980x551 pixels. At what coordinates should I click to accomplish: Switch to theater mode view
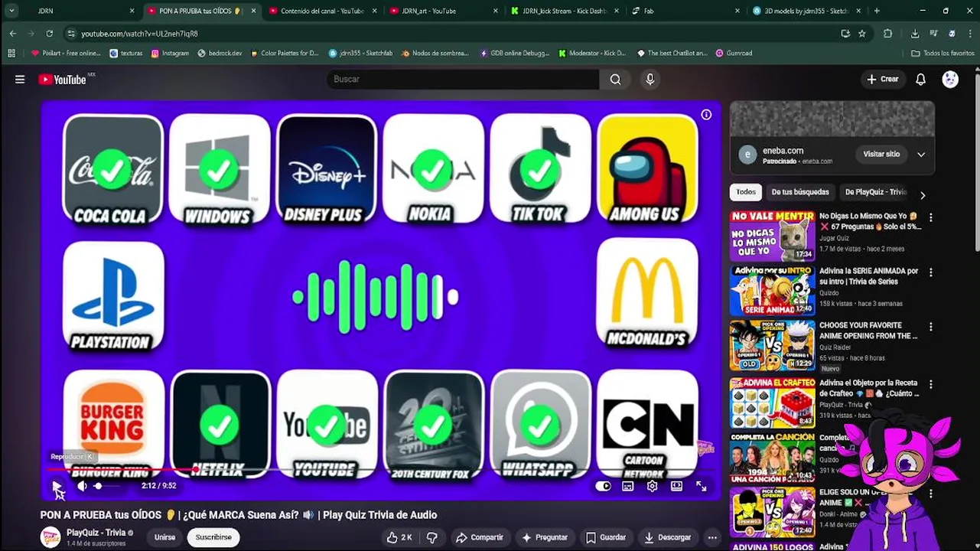[676, 486]
